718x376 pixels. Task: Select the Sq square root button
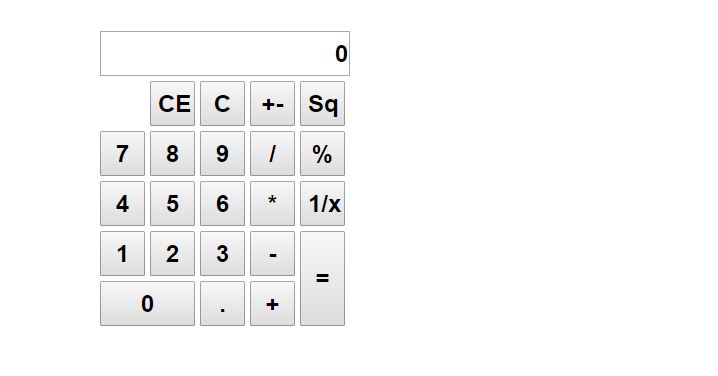pos(322,104)
